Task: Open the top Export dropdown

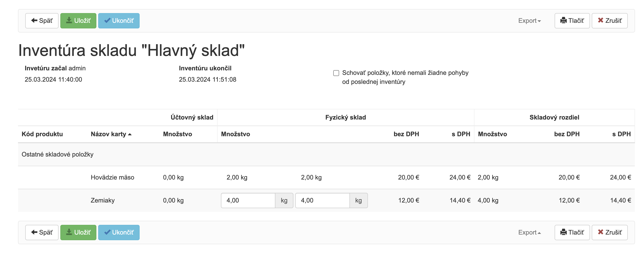Action: coord(529,21)
